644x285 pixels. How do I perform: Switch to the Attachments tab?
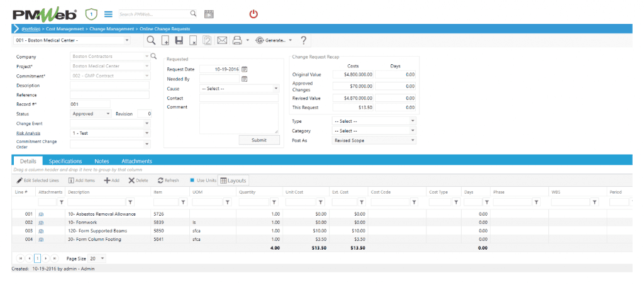(136, 161)
